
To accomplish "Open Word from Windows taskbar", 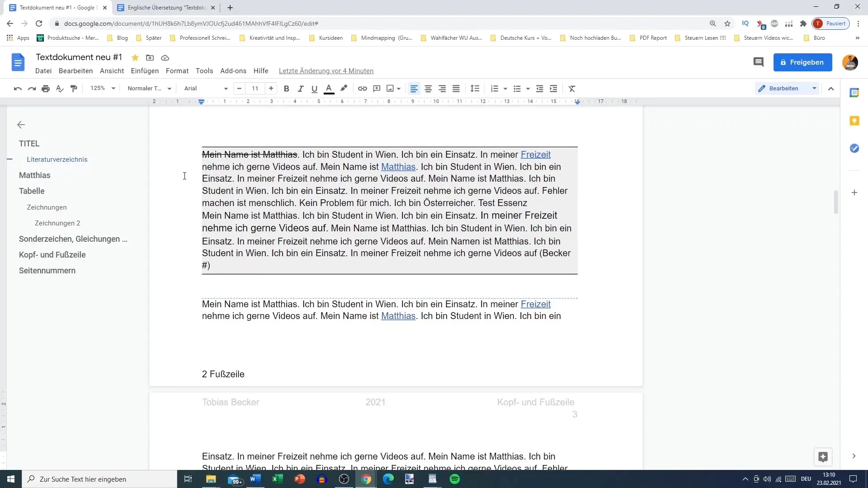I will coord(255,479).
